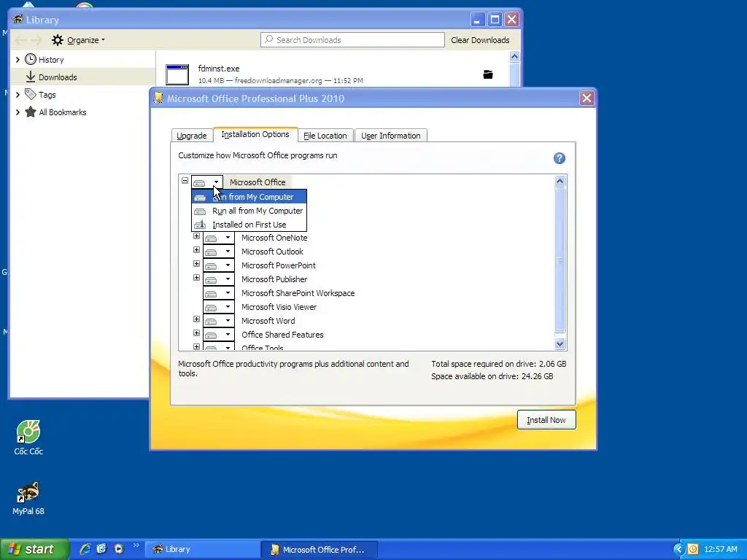The width and height of the screenshot is (747, 560).
Task: Switch to Library taskbar button
Action: [201, 549]
